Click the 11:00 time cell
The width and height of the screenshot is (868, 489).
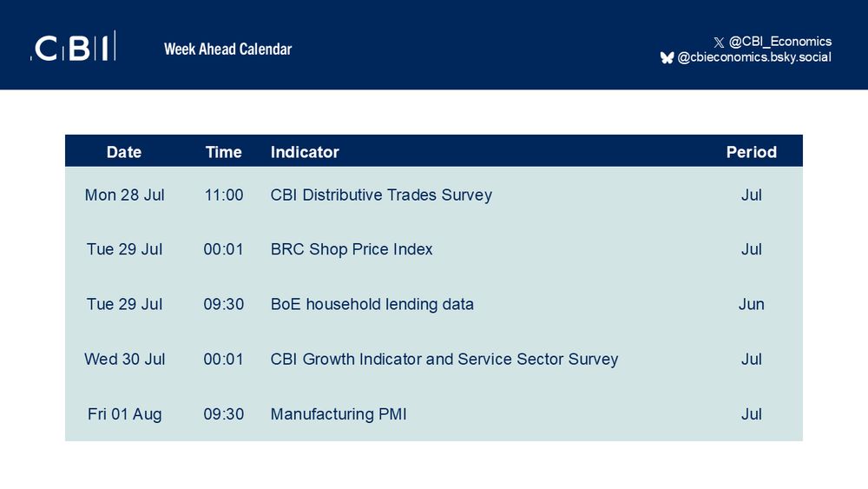224,195
